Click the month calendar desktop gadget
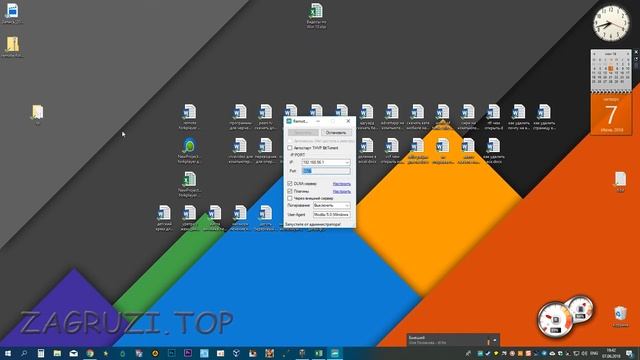This screenshot has height=360, width=640. pyautogui.click(x=611, y=71)
